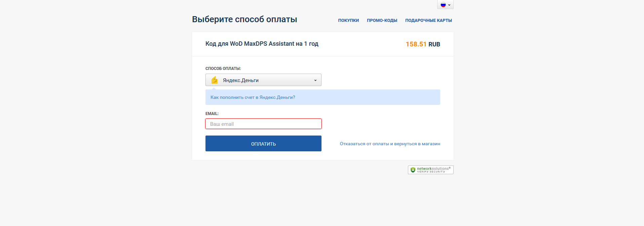Open ПОДАРОЧНЫЕ КАРТЫ page

coord(428,21)
